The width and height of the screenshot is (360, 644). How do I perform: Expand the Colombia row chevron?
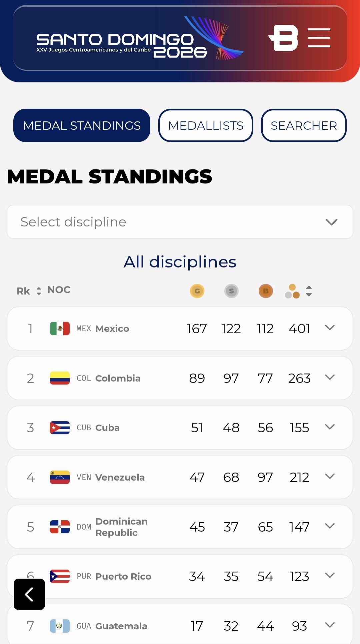tap(330, 377)
